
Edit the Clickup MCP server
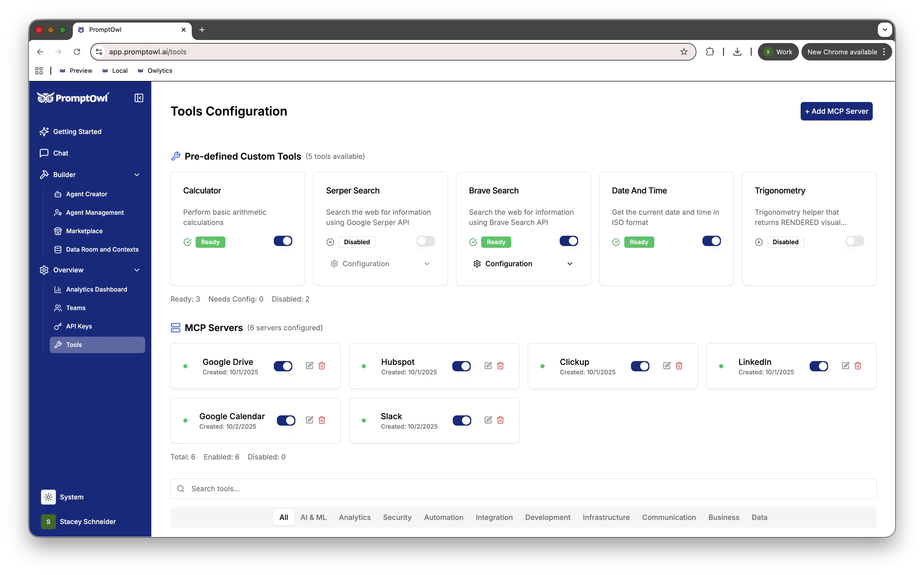pos(667,365)
